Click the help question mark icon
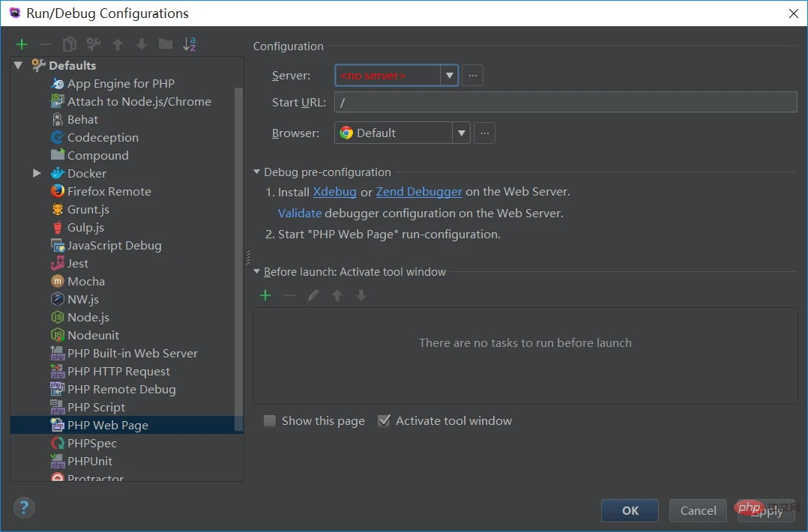Viewport: 808px width, 532px height. click(24, 508)
